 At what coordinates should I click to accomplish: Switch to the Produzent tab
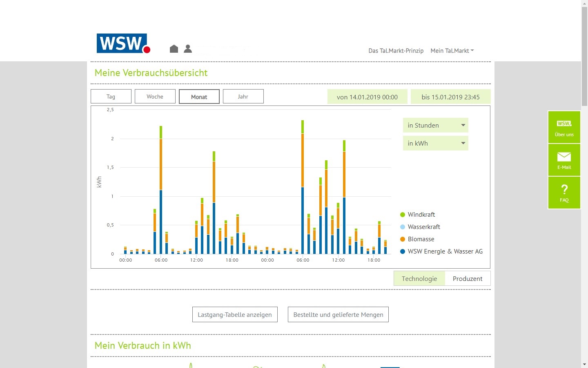(467, 279)
